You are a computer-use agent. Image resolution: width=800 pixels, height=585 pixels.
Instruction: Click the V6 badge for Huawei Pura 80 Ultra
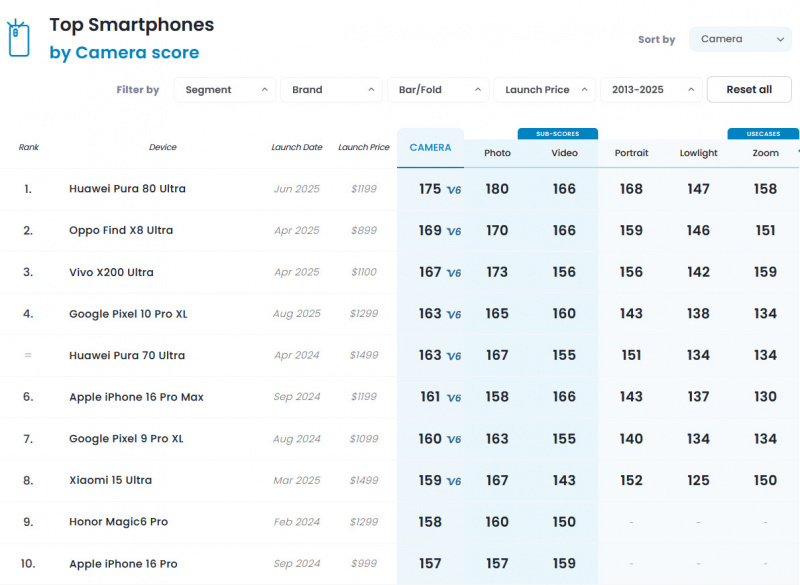click(x=454, y=190)
